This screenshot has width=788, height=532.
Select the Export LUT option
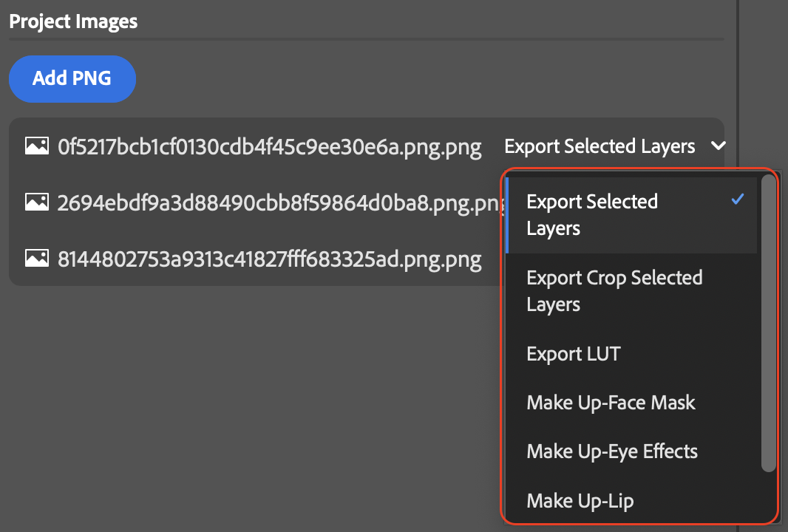(632, 354)
